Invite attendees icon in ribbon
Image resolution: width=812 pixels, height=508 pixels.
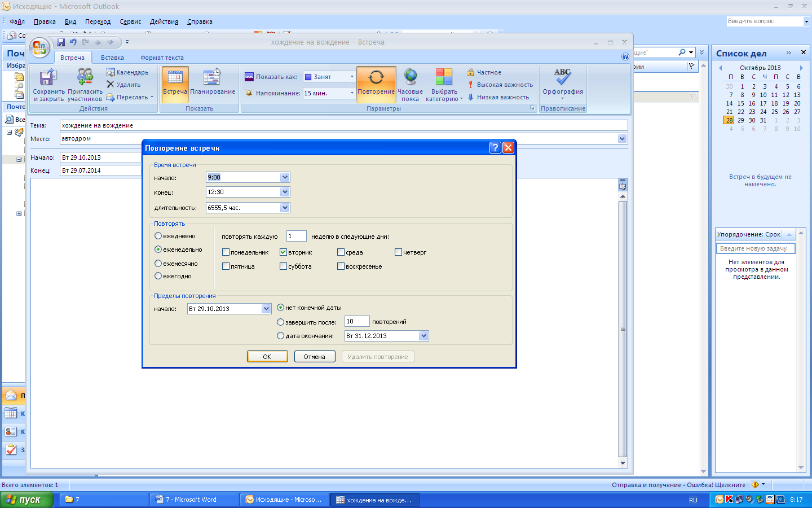click(x=85, y=85)
